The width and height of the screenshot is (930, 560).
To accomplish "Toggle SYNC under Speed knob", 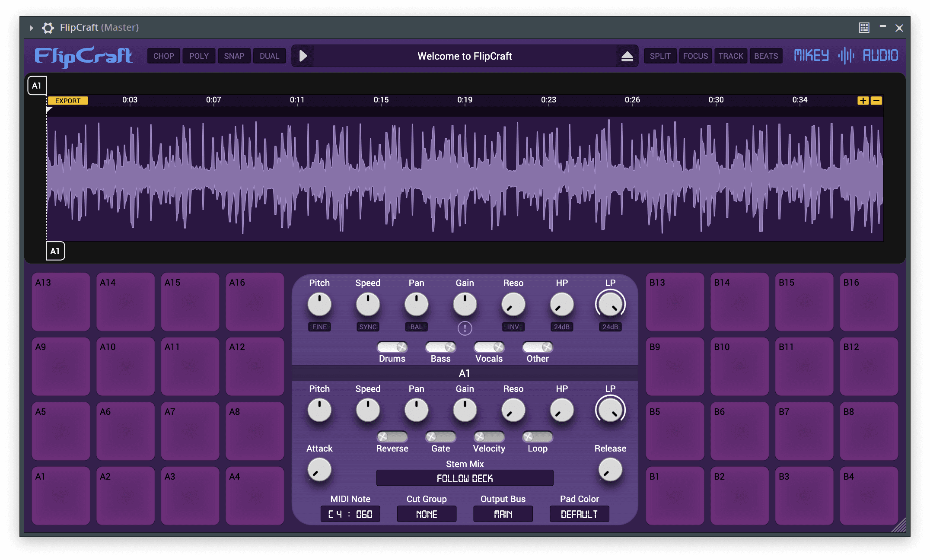I will point(368,327).
